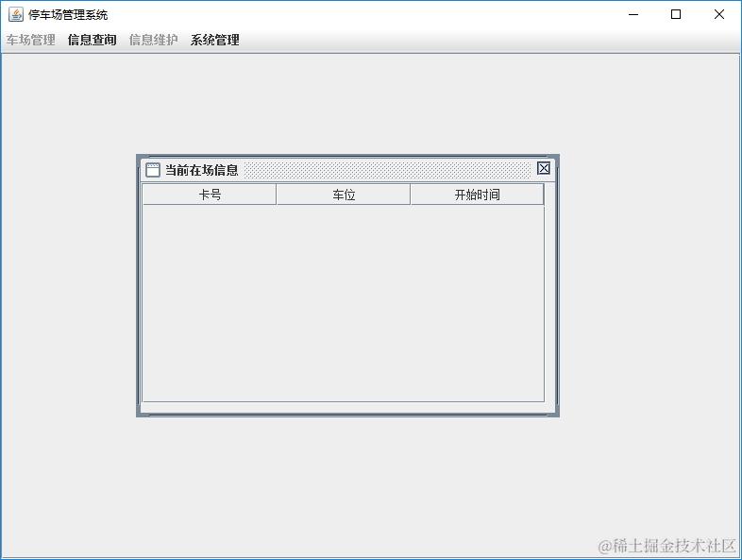This screenshot has width=742, height=560.
Task: Minimize the 停车场管理系统 window
Action: click(x=633, y=14)
